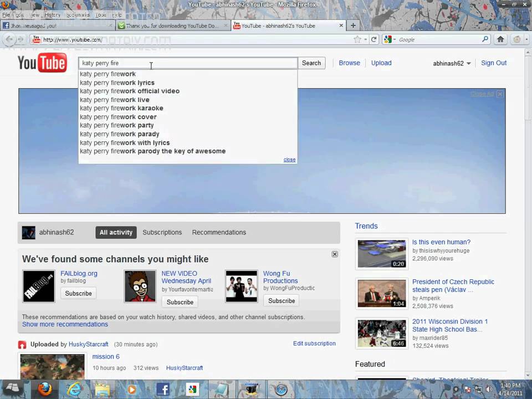This screenshot has height=399, width=532.
Task: Open the Czech President steals pen thumbnail
Action: 382,294
